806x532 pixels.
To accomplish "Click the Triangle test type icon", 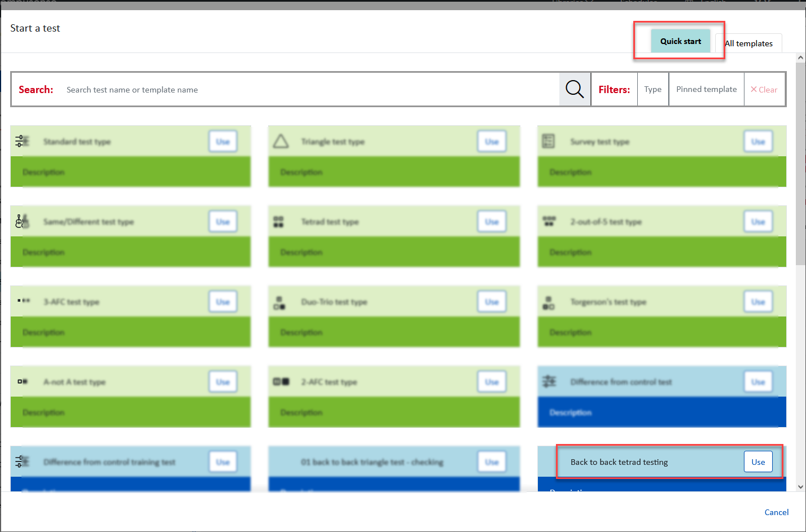I will pos(281,141).
